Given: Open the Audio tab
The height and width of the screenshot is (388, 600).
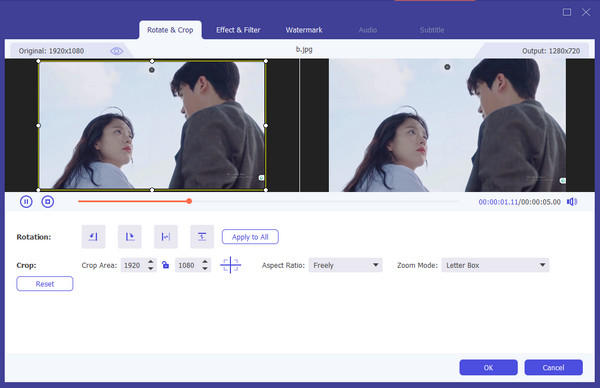Looking at the screenshot, I should [x=368, y=30].
